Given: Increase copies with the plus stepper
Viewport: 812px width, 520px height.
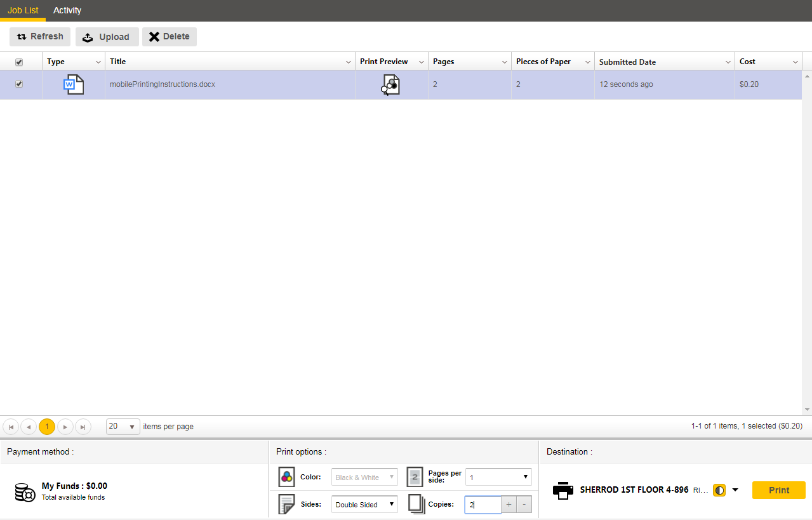Looking at the screenshot, I should click(509, 505).
